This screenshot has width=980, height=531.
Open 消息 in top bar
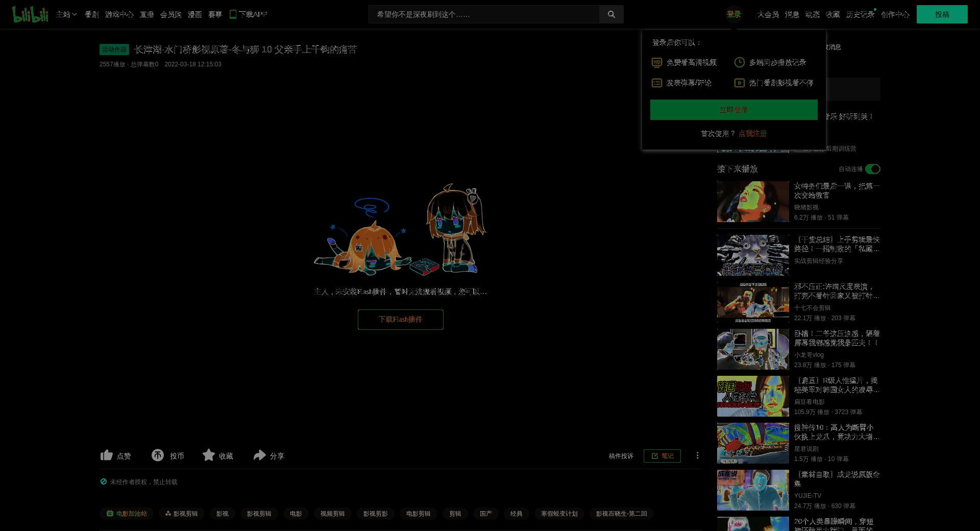click(792, 14)
